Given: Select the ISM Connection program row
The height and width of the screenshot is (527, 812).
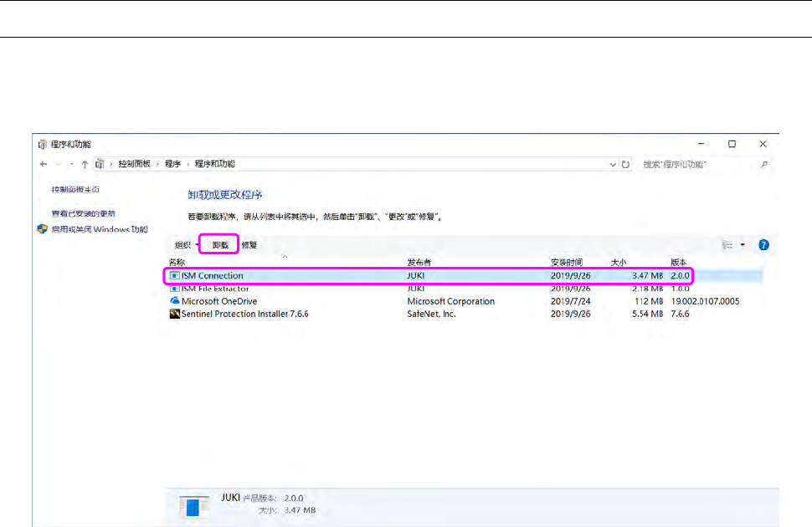Looking at the screenshot, I should [465, 275].
